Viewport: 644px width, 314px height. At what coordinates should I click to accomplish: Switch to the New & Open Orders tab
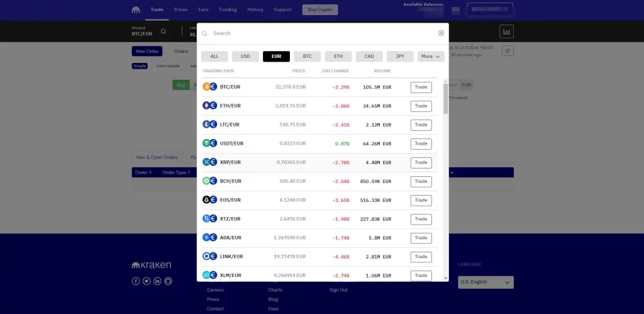pos(157,157)
